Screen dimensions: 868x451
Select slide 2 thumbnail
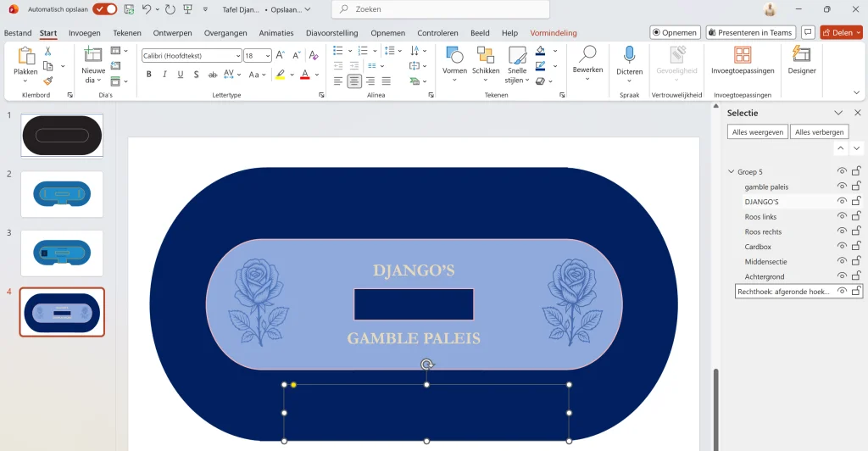[x=62, y=194]
